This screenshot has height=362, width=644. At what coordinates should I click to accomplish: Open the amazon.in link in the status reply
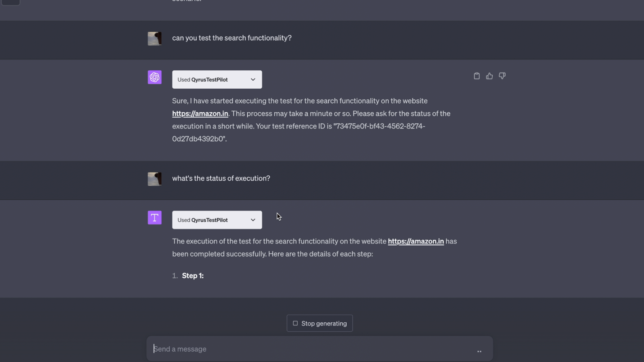(415, 241)
